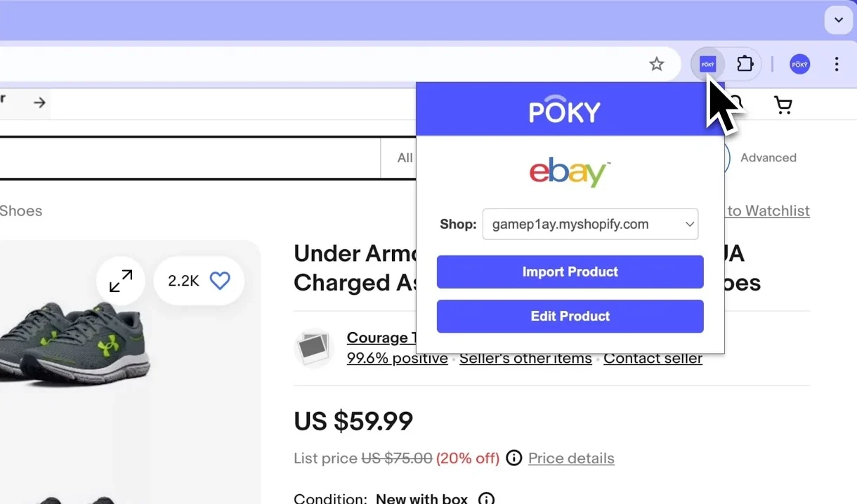
Task: Open the All categories search dropdown
Action: point(404,158)
